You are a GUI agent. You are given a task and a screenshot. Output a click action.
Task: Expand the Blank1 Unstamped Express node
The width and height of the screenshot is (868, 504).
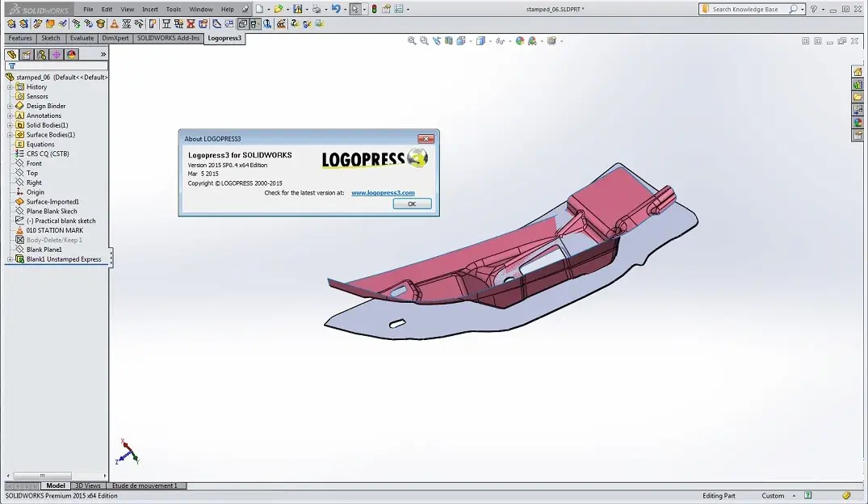[x=10, y=259]
